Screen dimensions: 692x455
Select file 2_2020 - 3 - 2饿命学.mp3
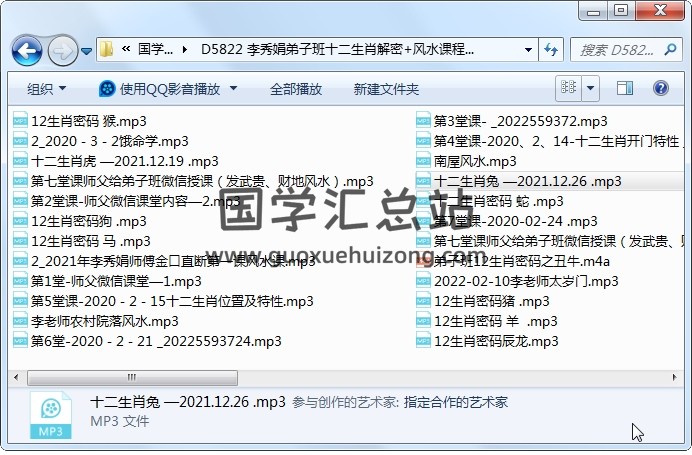110,141
